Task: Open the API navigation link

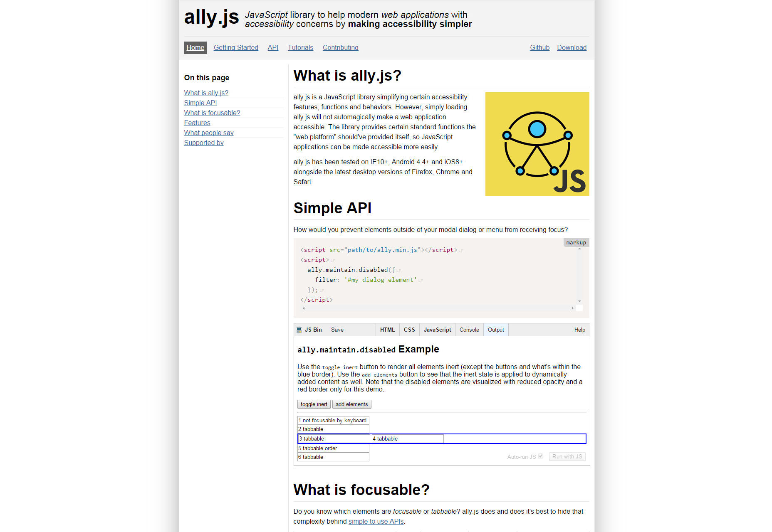Action: click(x=273, y=48)
